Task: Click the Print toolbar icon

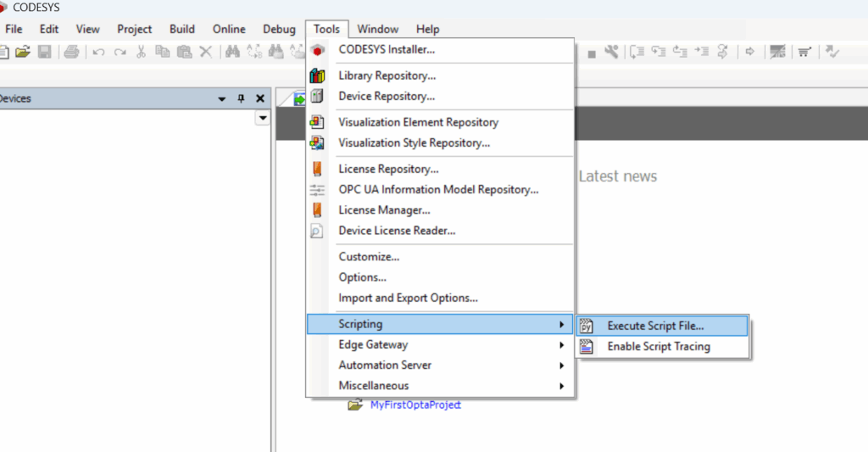Action: (x=71, y=52)
